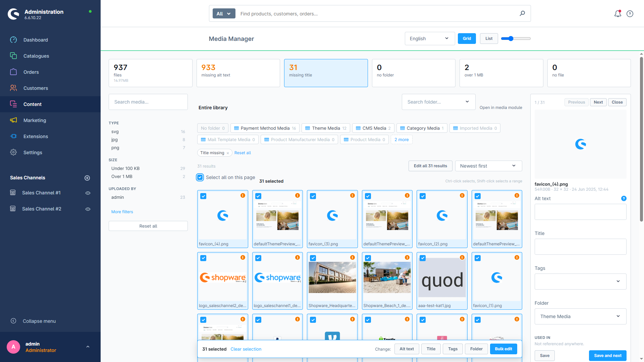The image size is (644, 362).
Task: Click Save and next button
Action: coord(607,356)
